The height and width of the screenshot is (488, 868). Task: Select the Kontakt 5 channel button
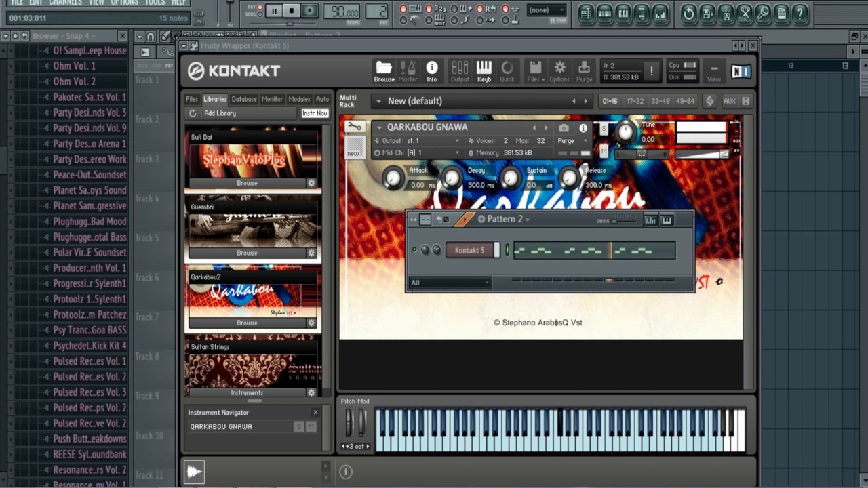(470, 250)
